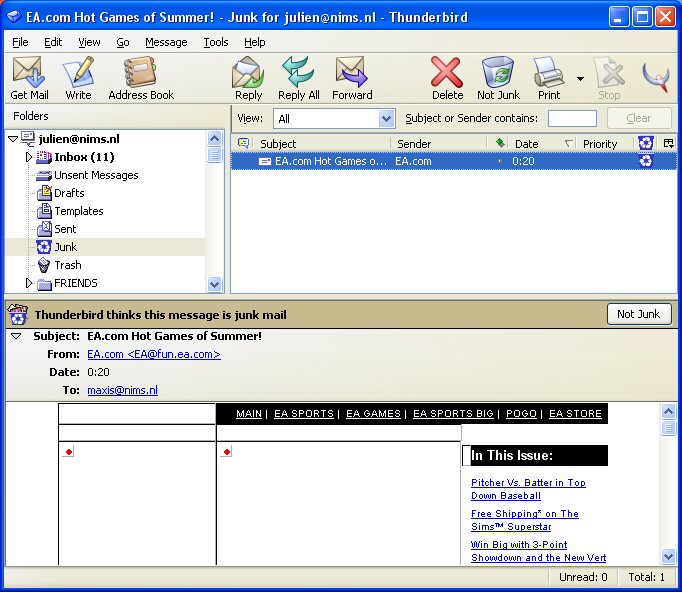Open the Edit menu
The height and width of the screenshot is (592, 682).
(53, 42)
